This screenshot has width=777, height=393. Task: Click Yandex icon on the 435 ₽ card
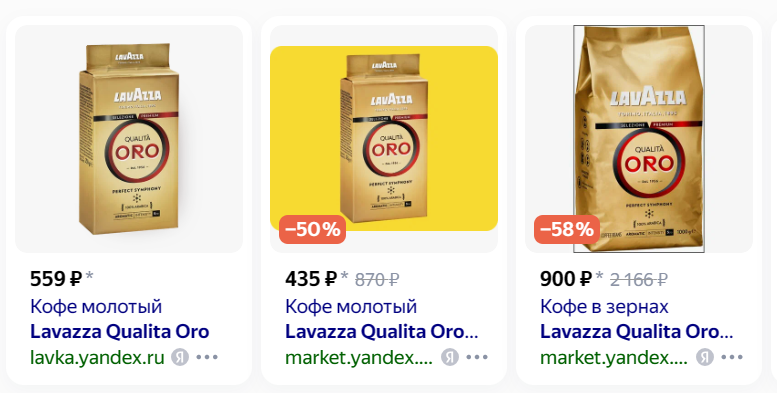click(450, 357)
